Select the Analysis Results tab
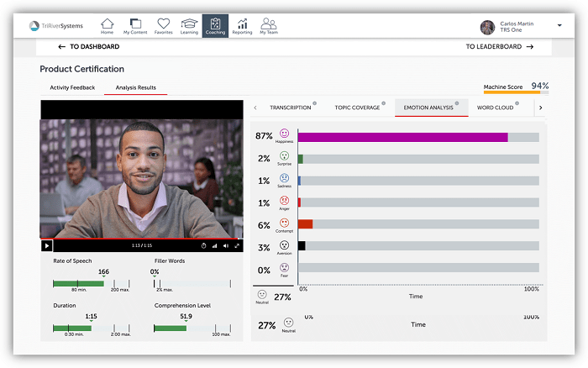The image size is (588, 368). coord(136,87)
